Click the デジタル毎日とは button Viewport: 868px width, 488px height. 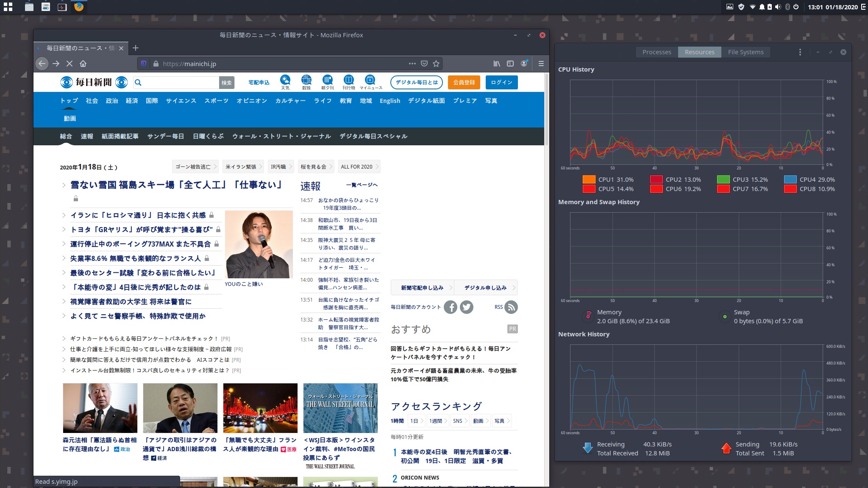(417, 82)
